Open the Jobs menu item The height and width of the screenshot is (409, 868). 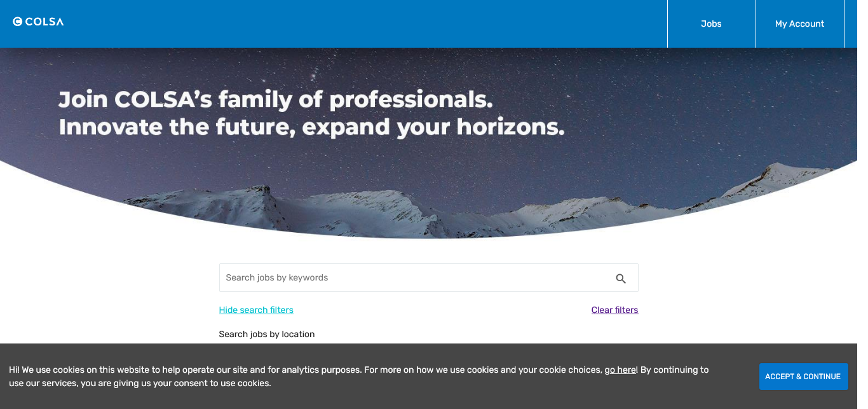(711, 24)
